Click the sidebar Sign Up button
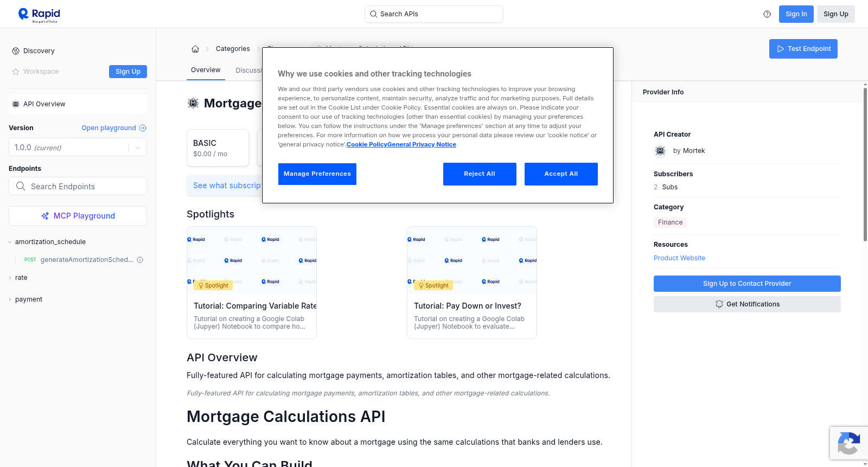This screenshot has height=467, width=868. click(128, 72)
